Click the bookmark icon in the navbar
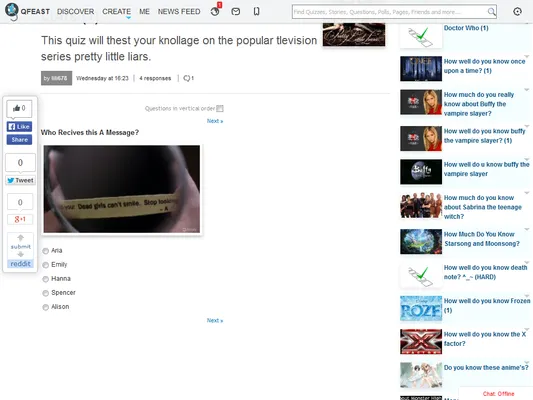This screenshot has height=400, width=533. pos(256,12)
